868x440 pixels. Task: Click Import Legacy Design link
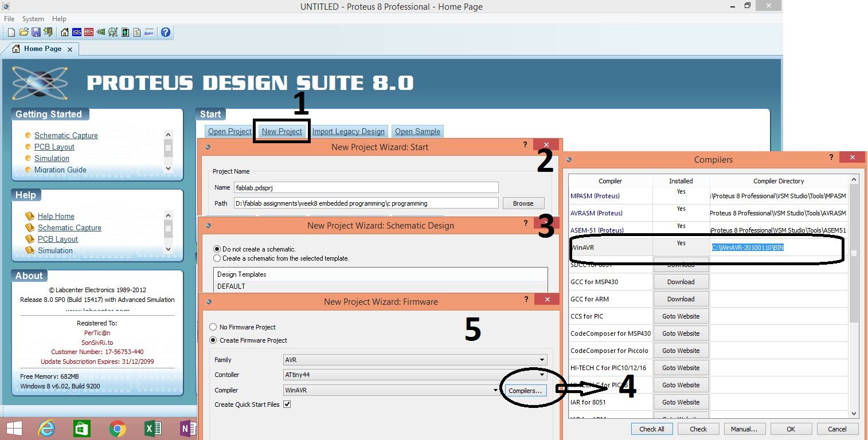[349, 132]
